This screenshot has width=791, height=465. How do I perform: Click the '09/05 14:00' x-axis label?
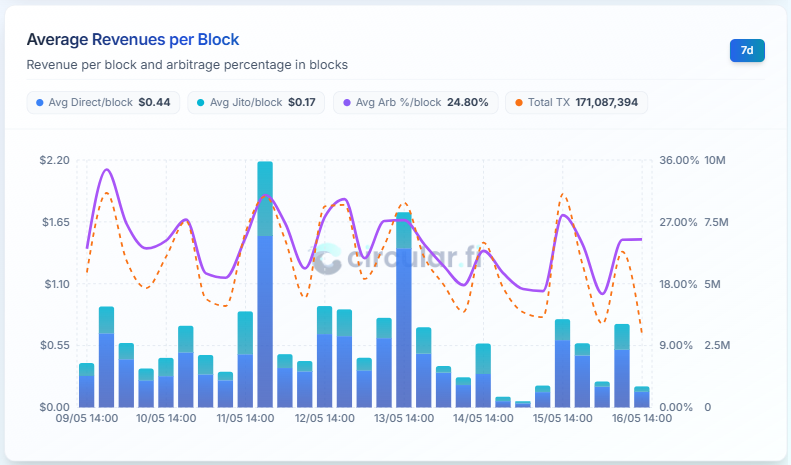[87, 419]
